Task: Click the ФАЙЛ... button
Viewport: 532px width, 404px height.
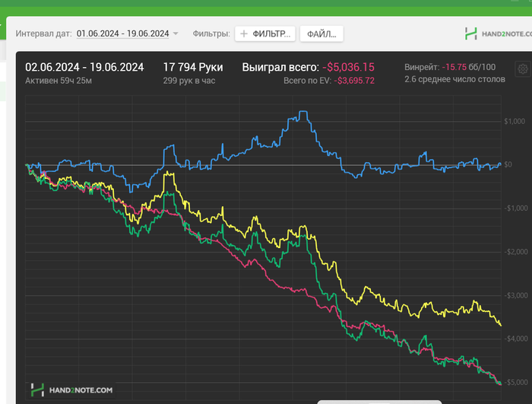Action: 321,34
